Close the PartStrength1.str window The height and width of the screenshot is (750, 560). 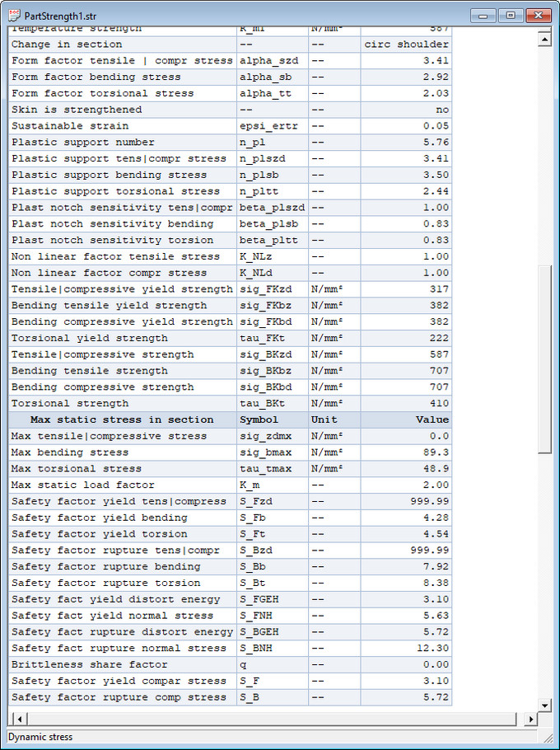(x=538, y=15)
